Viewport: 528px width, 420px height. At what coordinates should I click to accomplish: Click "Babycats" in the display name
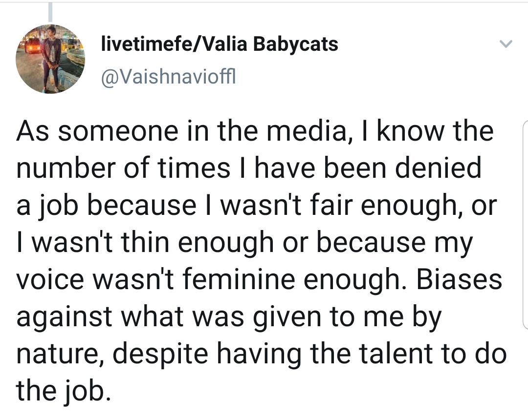coord(295,45)
